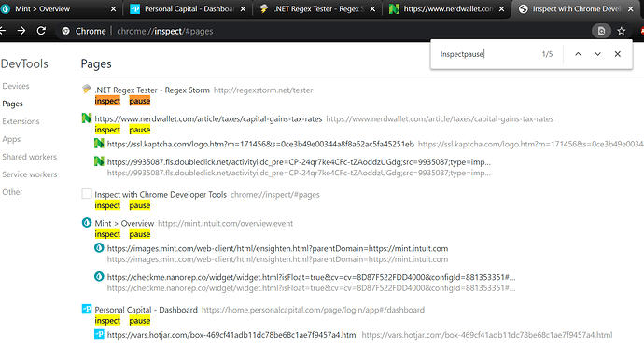The image size is (644, 348).
Task: Click the Mint > Overview page favicon
Action: click(87, 223)
